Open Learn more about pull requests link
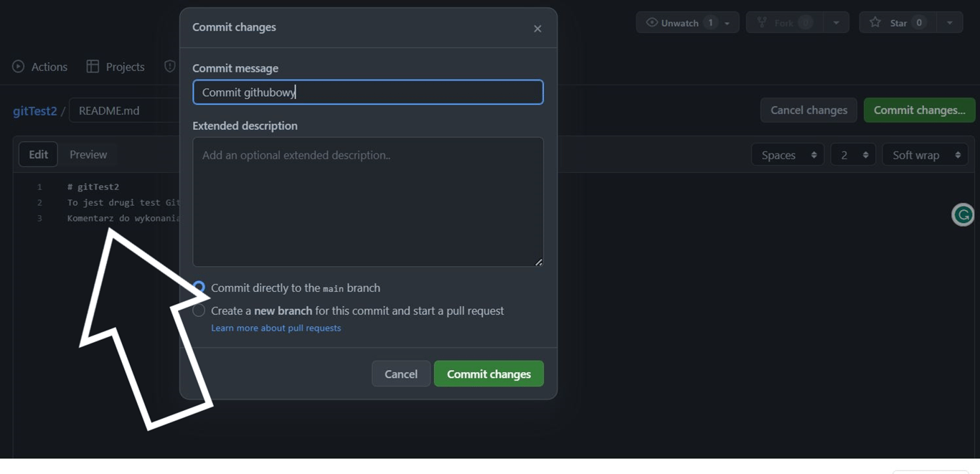The width and height of the screenshot is (980, 474). pyautogui.click(x=275, y=328)
